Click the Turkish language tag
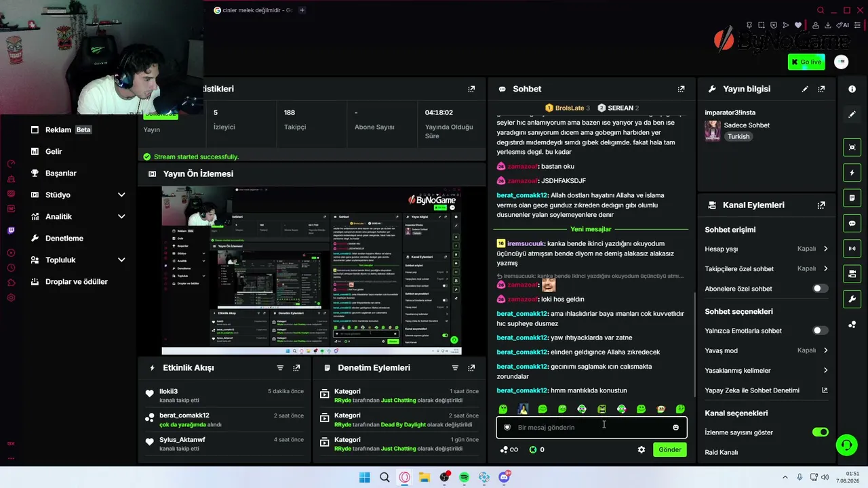868x488 pixels. coord(738,136)
